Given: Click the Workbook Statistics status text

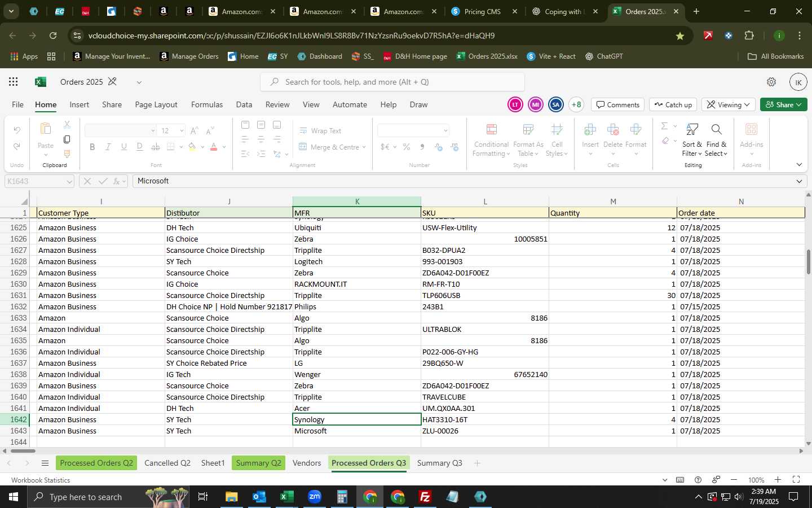Looking at the screenshot, I should (41, 480).
